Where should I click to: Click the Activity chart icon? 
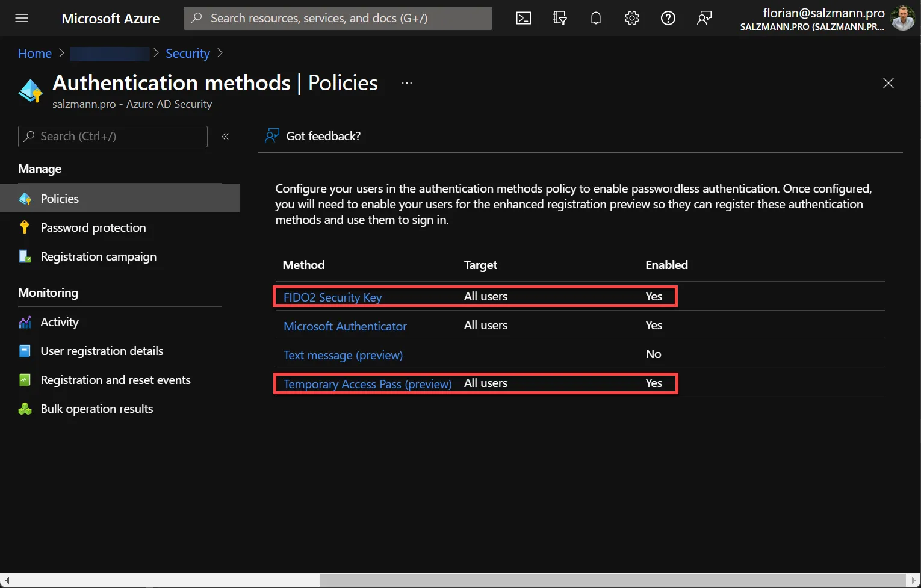[x=25, y=322]
